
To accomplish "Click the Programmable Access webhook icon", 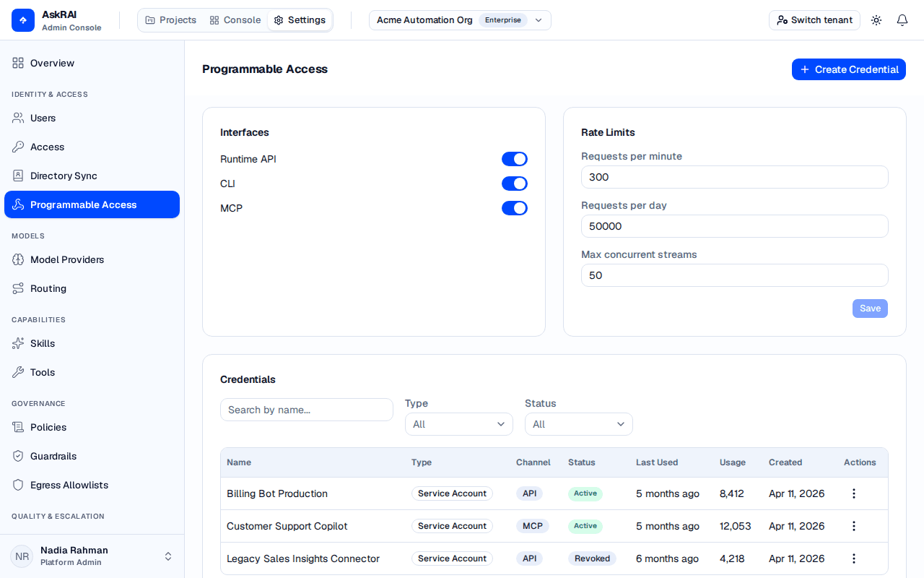I will pyautogui.click(x=18, y=204).
